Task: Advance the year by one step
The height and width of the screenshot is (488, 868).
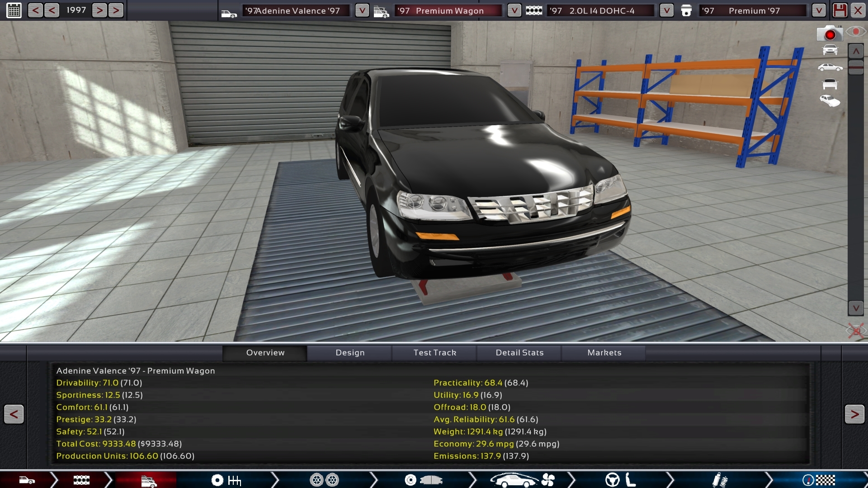Action: (99, 10)
